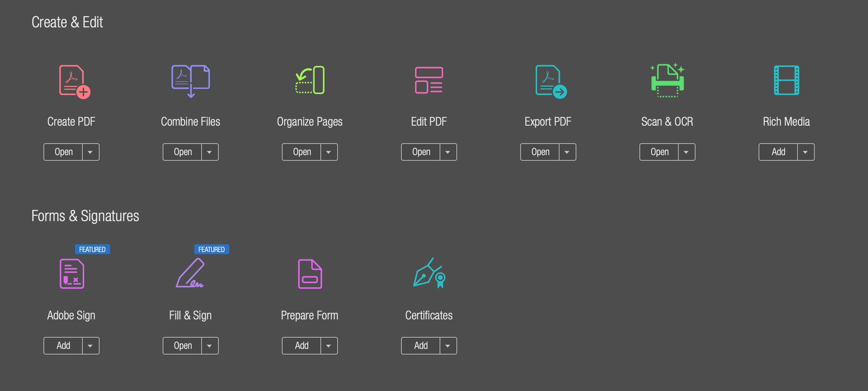Click the Rich Media filmstrip icon
This screenshot has width=868, height=391.
(786, 80)
